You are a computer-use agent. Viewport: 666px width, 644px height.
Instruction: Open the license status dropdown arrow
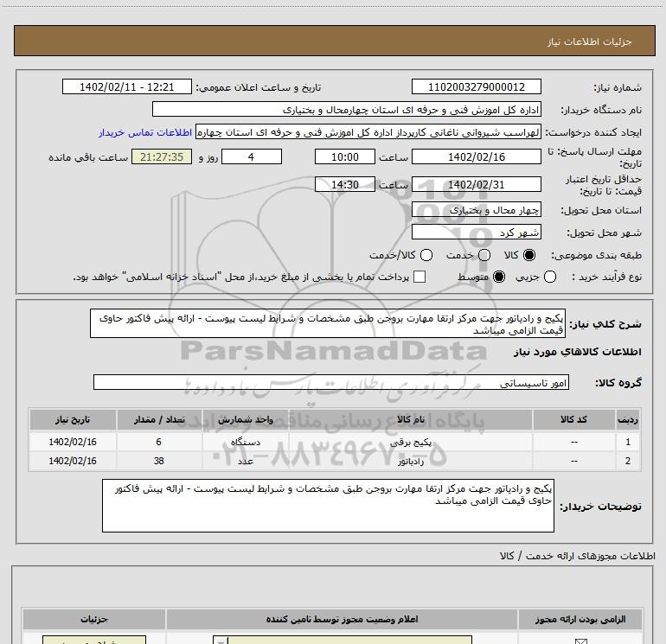coord(221,641)
